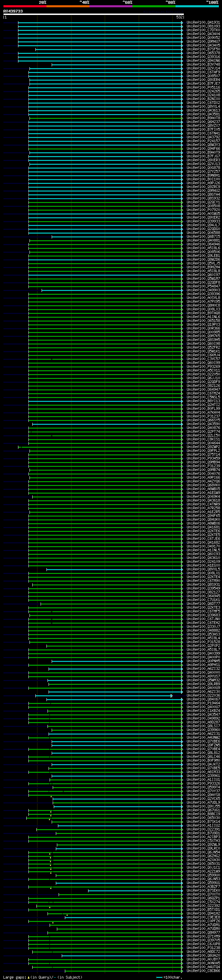Select label UniRef100_B3V748
Viewport: 222px width, 980px height.
(203, 65)
